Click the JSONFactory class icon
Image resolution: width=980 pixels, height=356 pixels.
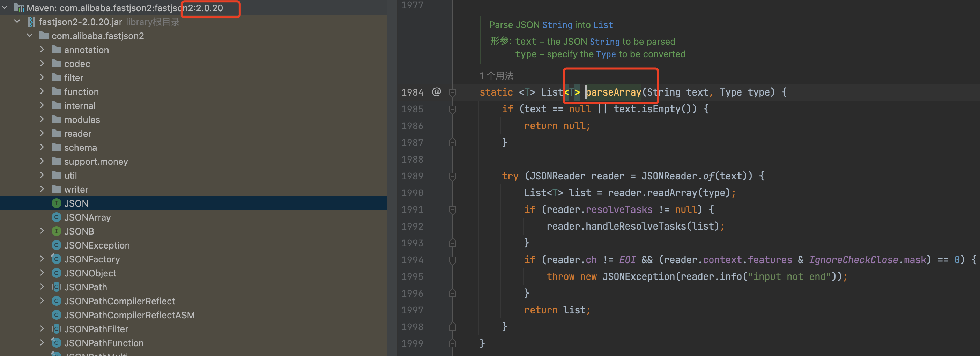(x=56, y=259)
